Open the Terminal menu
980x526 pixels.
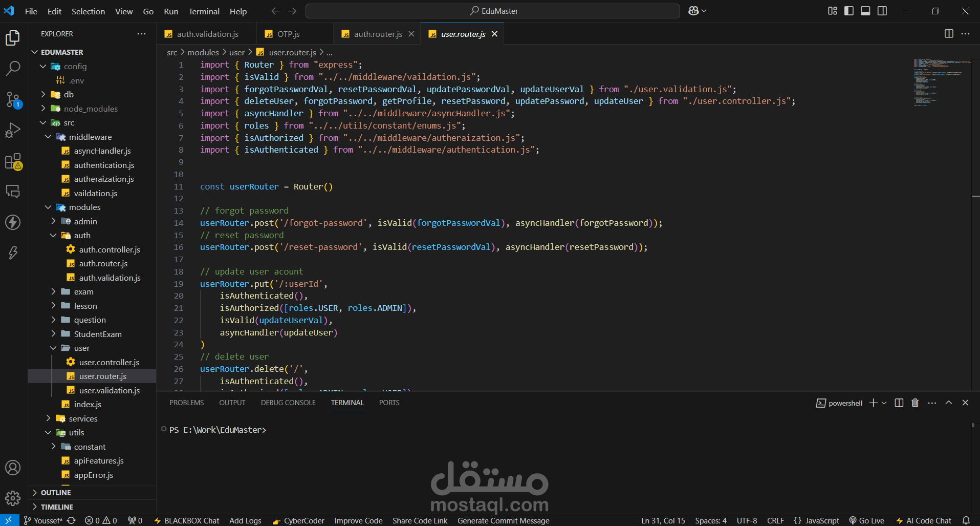(x=204, y=11)
